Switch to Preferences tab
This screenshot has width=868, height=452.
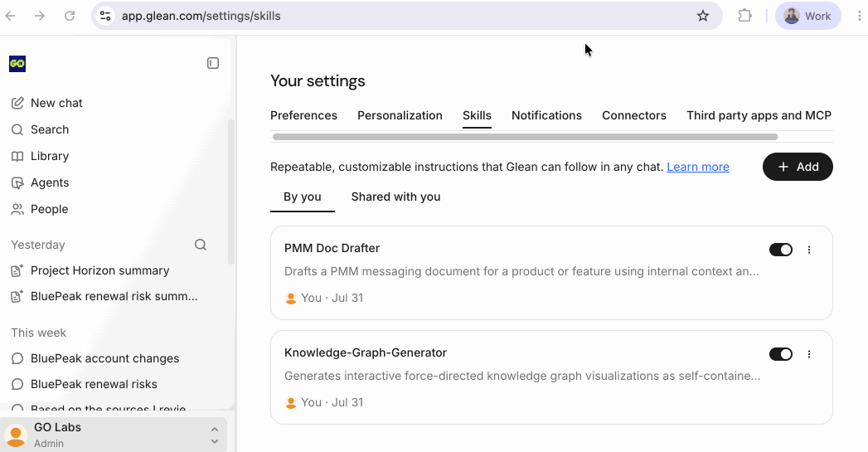[303, 115]
